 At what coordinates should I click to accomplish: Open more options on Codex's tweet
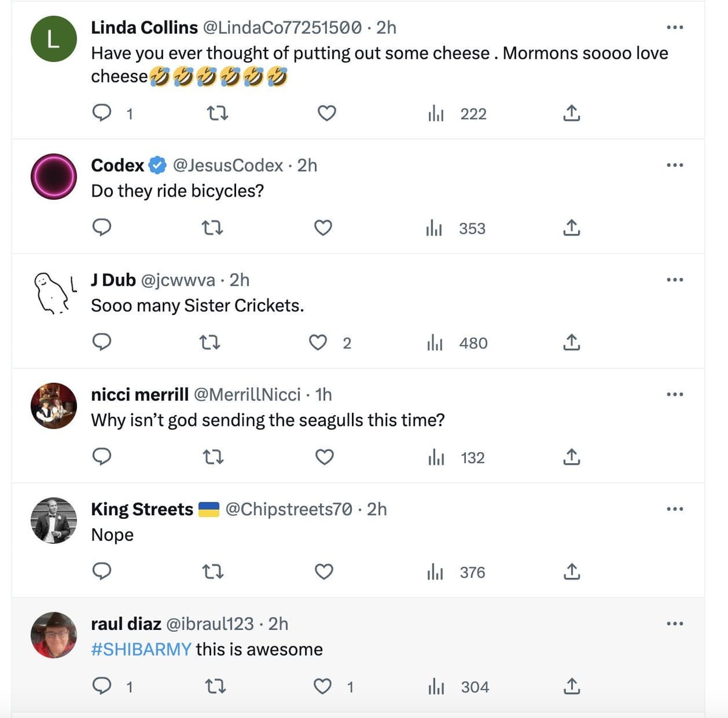[x=675, y=165]
